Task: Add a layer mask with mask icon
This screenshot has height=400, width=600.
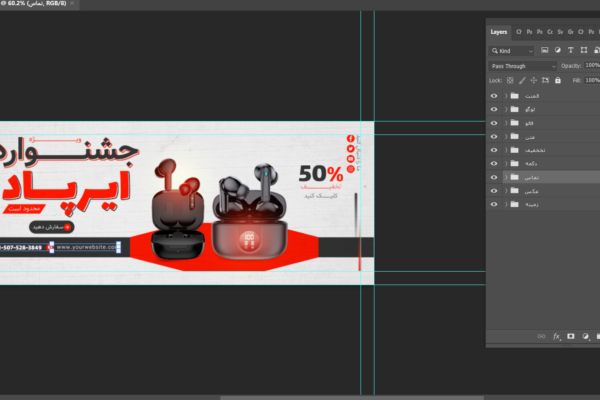Action: (570, 336)
